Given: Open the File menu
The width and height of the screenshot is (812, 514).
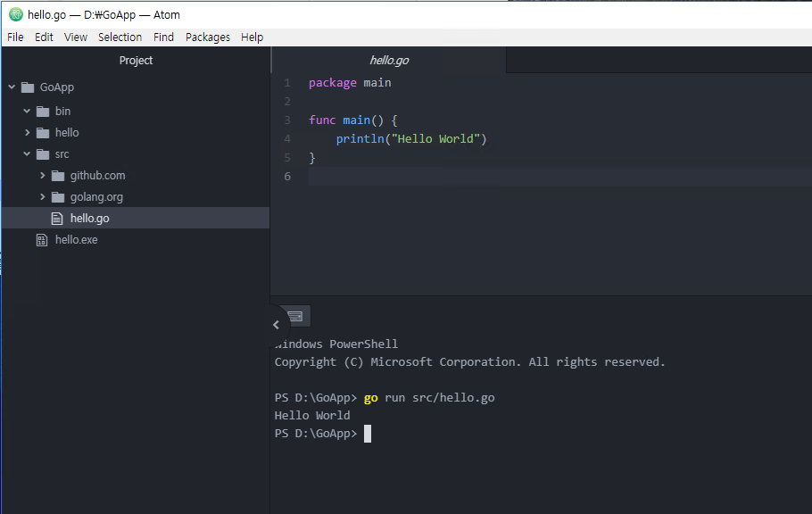Looking at the screenshot, I should point(15,37).
